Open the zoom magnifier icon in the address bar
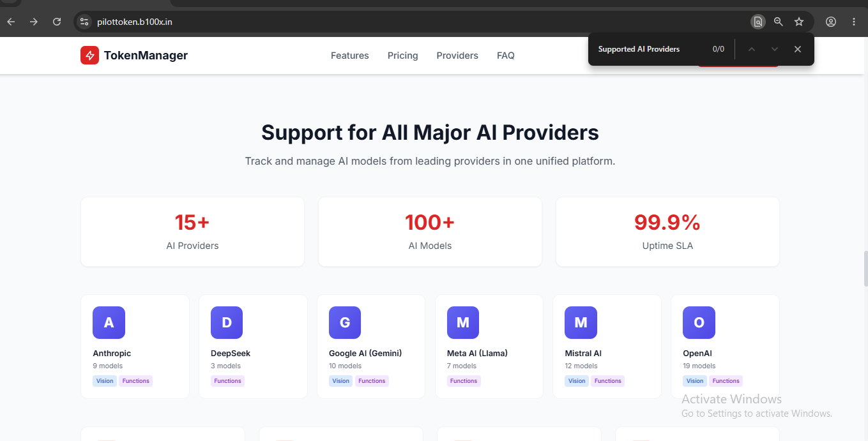868x441 pixels. pos(779,22)
